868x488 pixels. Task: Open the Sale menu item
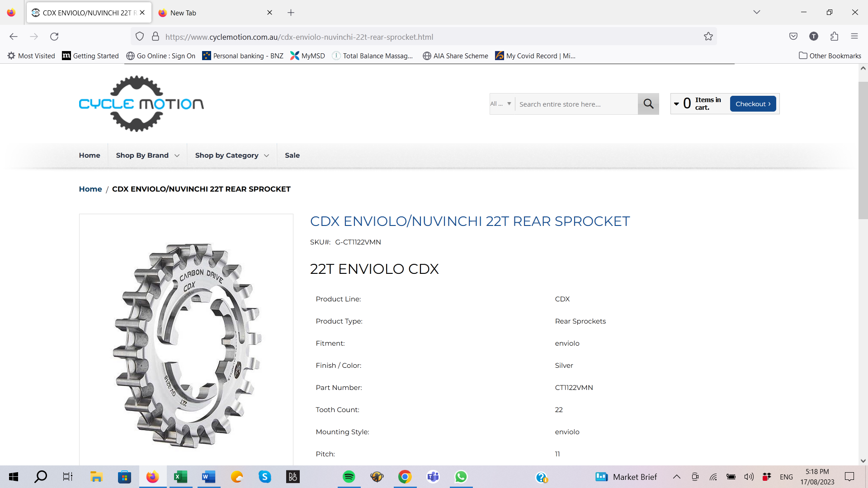[x=292, y=155]
